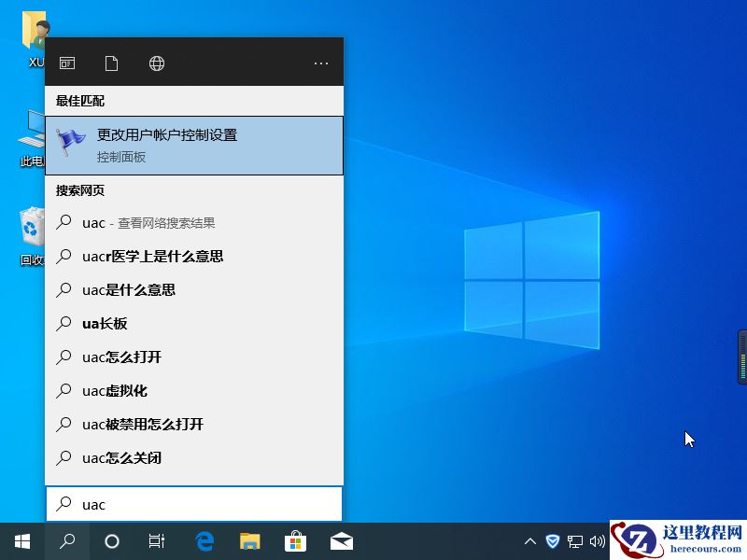Open the volume icon in system tray

pos(599,541)
